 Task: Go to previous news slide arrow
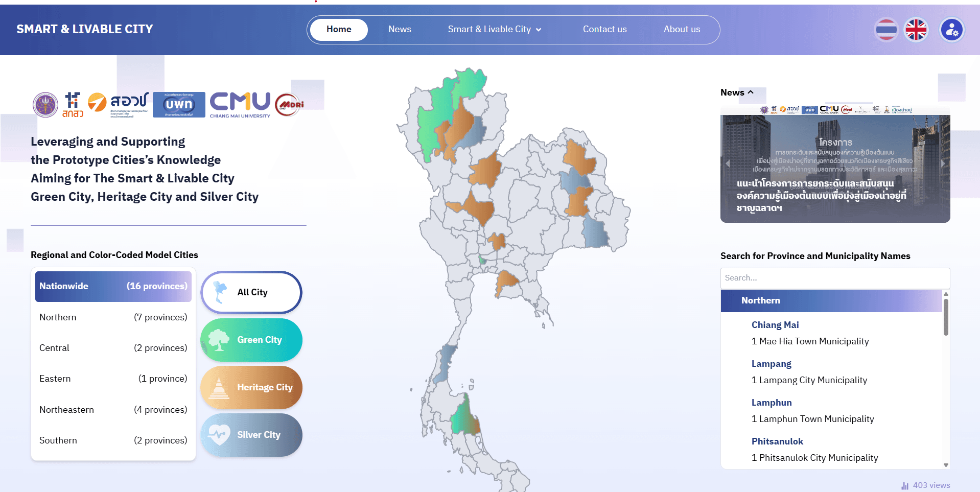(x=728, y=163)
